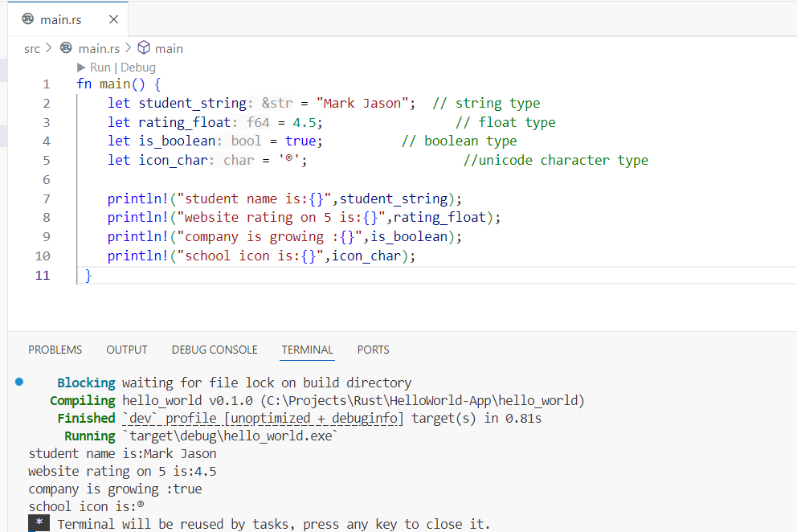Click the Blocking line in terminal
The width and height of the screenshot is (797, 532).
234,383
